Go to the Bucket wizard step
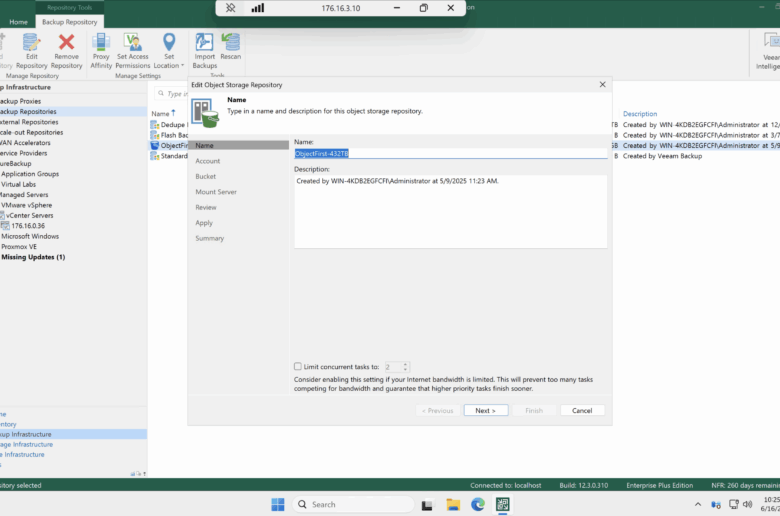The image size is (780, 516). (205, 177)
